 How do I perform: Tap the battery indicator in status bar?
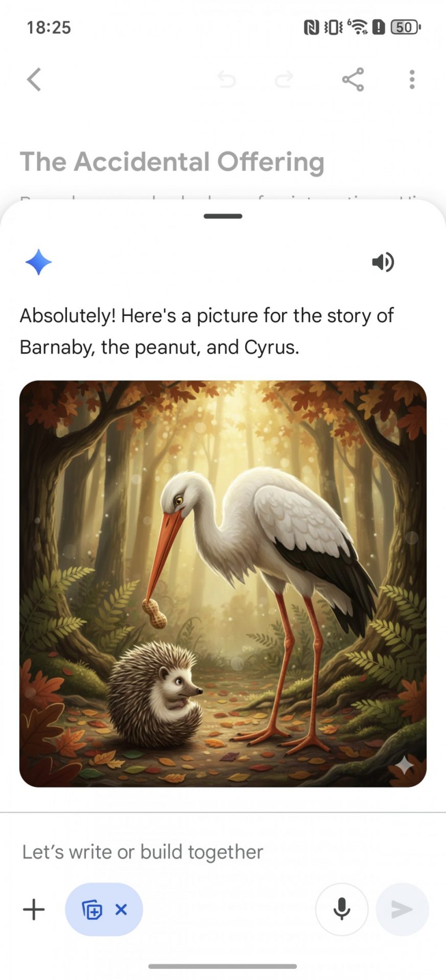coord(406,27)
